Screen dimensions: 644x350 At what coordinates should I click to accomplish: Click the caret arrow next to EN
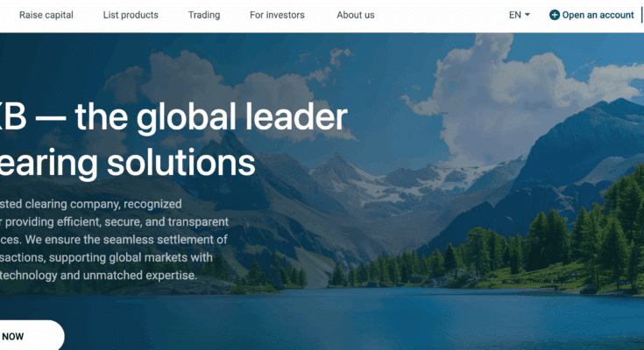pyautogui.click(x=527, y=15)
